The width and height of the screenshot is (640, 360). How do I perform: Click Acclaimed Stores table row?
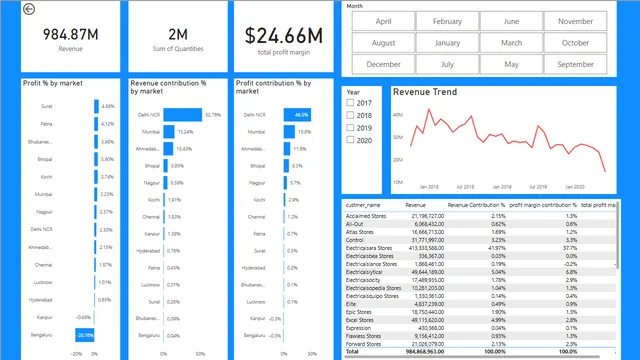480,216
